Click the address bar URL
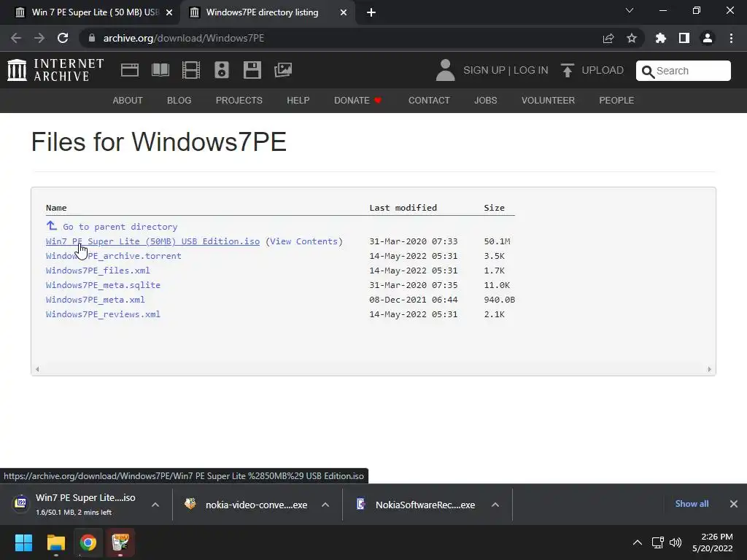 pos(183,38)
